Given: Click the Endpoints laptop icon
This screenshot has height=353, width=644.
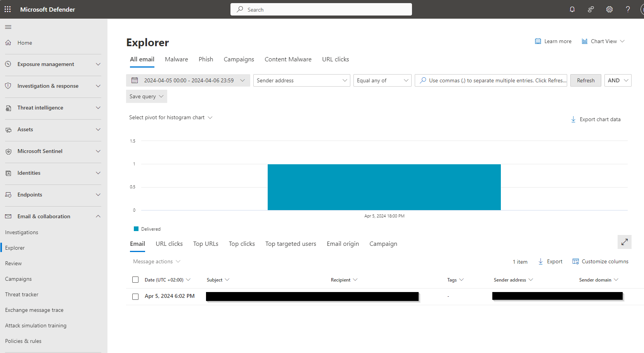Looking at the screenshot, I should 8,195.
